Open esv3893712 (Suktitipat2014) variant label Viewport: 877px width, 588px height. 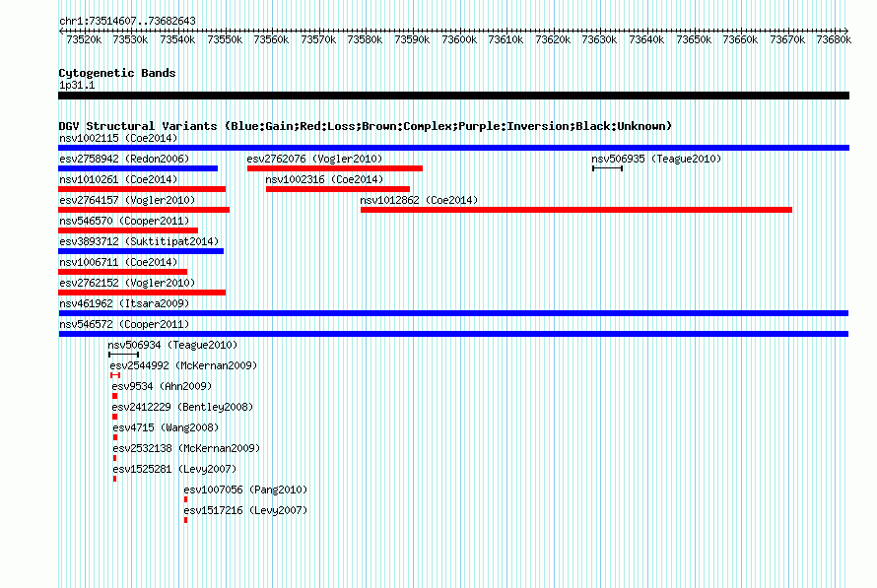pos(139,241)
